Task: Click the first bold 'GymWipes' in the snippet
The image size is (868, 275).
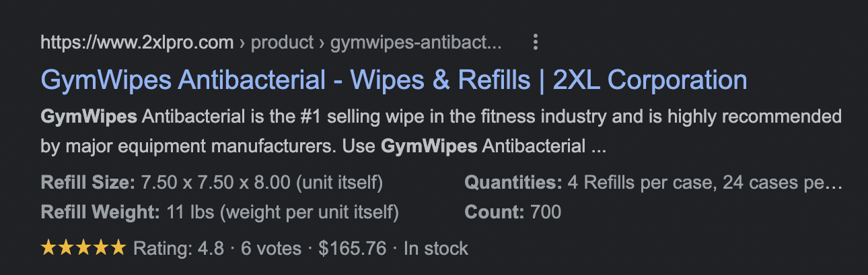Action: pyautogui.click(x=89, y=117)
